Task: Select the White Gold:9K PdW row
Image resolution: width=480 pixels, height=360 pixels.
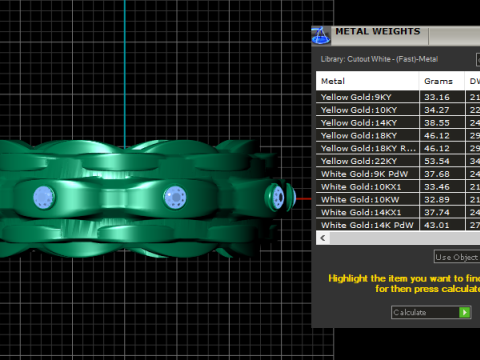Action: [x=398, y=174]
